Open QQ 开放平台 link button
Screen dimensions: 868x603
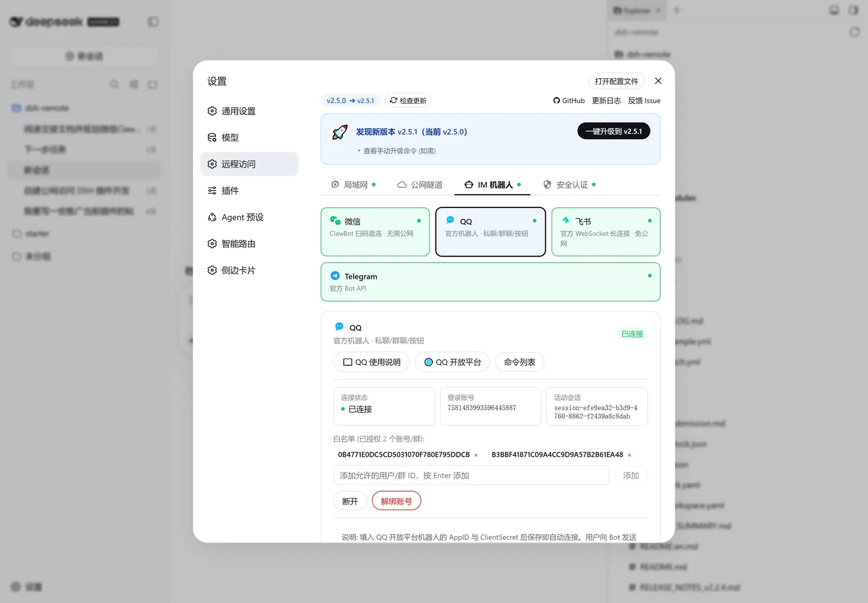(452, 362)
